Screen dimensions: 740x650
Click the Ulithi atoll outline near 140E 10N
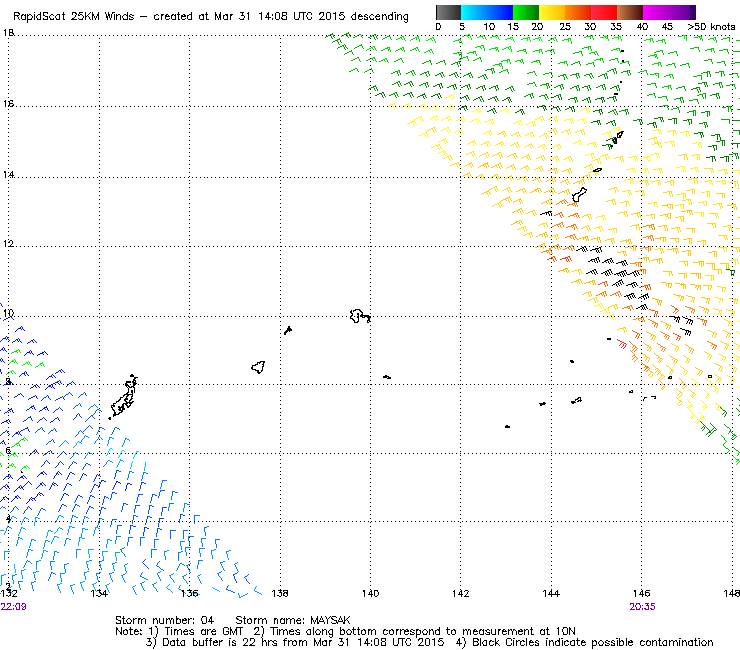(x=360, y=316)
